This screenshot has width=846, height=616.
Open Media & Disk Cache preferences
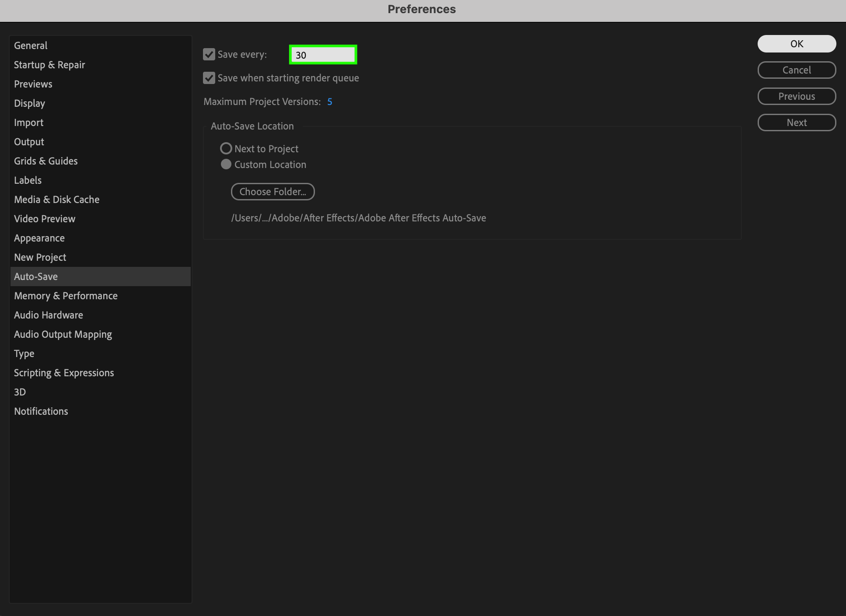coord(57,199)
